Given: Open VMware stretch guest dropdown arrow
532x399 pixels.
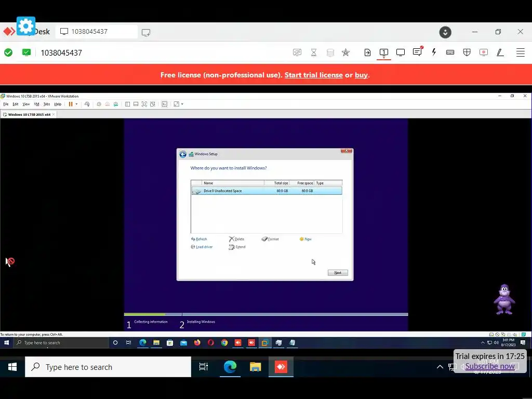Looking at the screenshot, I should [x=182, y=104].
